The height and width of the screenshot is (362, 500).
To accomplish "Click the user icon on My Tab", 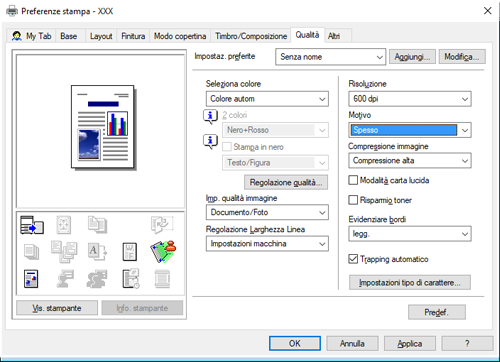I will (x=17, y=36).
